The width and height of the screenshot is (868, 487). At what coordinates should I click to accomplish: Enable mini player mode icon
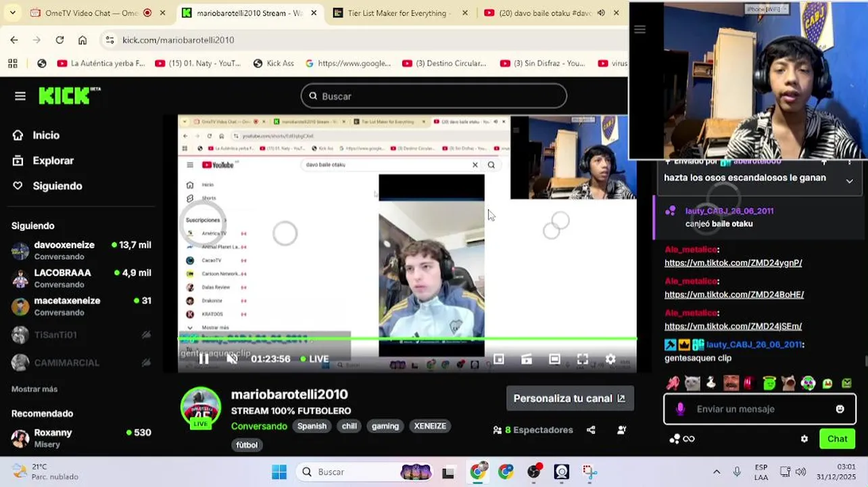[x=499, y=359]
